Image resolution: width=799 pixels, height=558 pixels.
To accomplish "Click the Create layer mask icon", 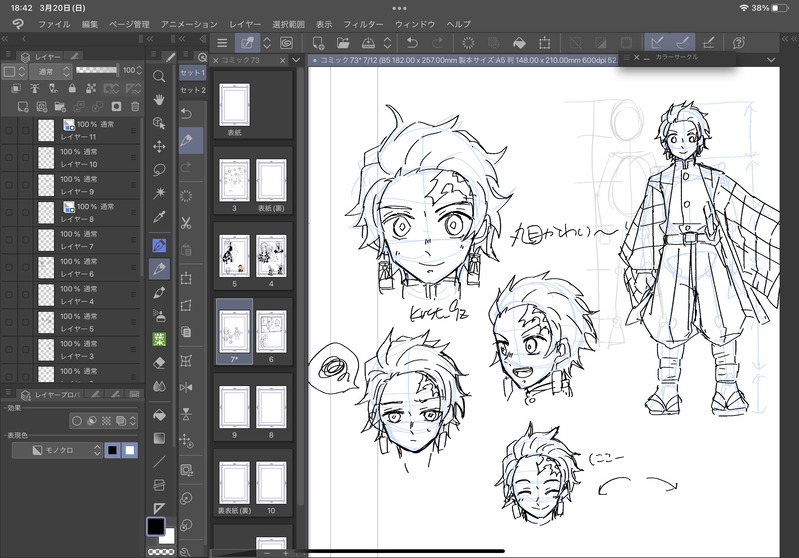I will pos(117,107).
